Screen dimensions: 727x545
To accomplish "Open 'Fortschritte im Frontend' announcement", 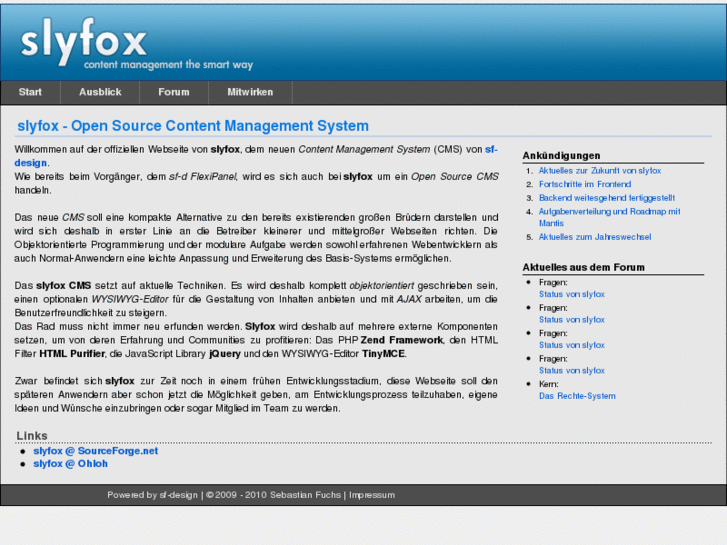I will 585,184.
